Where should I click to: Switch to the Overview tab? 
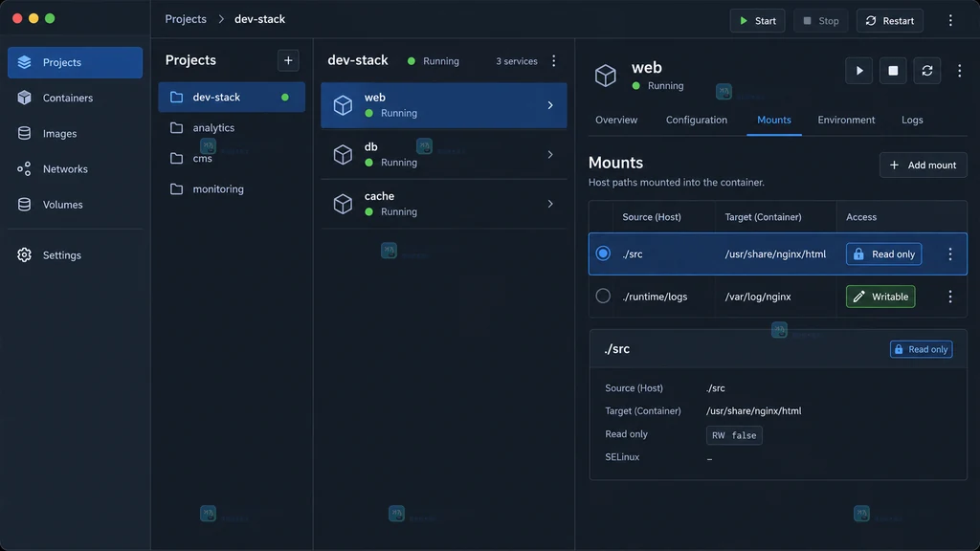point(616,120)
